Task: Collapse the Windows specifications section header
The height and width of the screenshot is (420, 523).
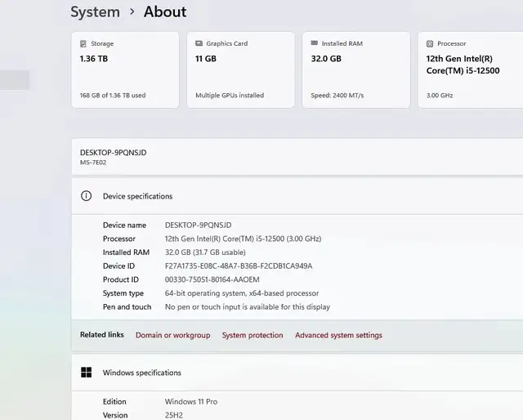Action: click(297, 373)
